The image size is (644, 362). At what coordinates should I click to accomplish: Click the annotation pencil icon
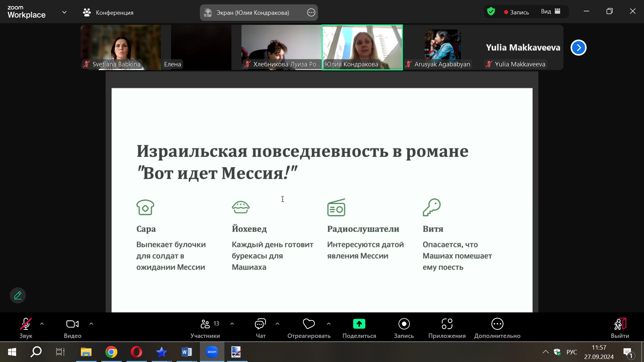(18, 295)
